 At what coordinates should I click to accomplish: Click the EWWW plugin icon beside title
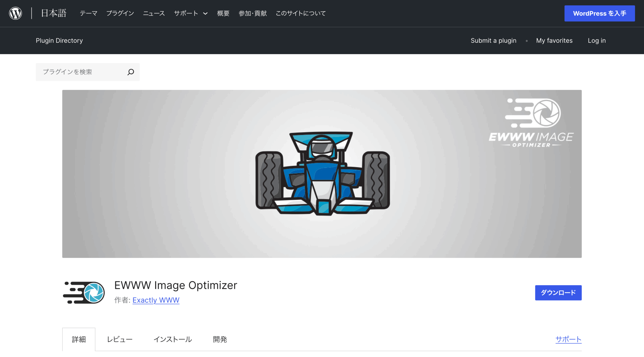pyautogui.click(x=84, y=292)
